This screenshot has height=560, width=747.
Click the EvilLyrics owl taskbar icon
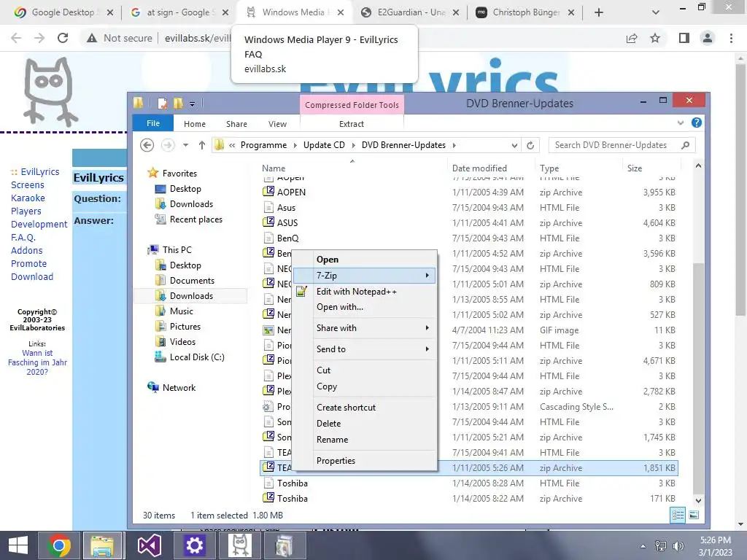point(240,545)
